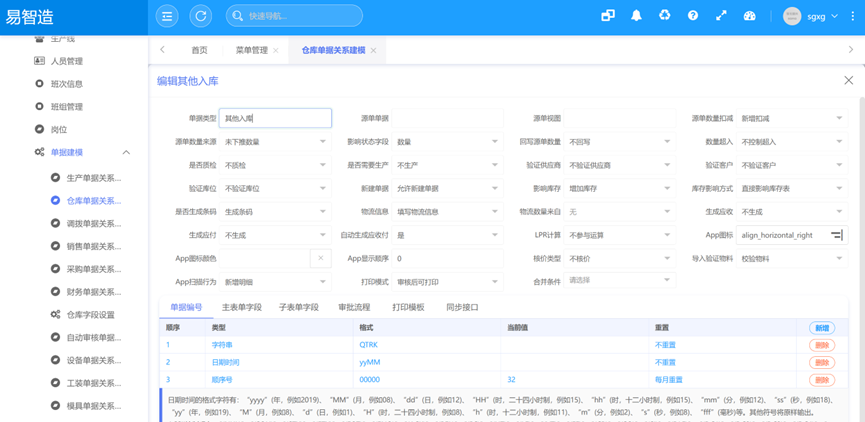Open 销售单据关系 in the sidebar

[x=94, y=247]
